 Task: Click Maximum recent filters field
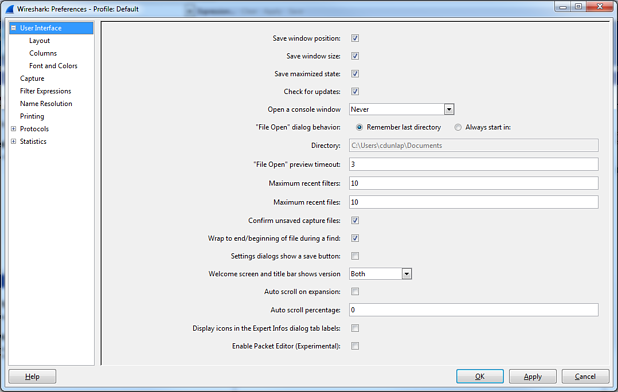pyautogui.click(x=474, y=183)
